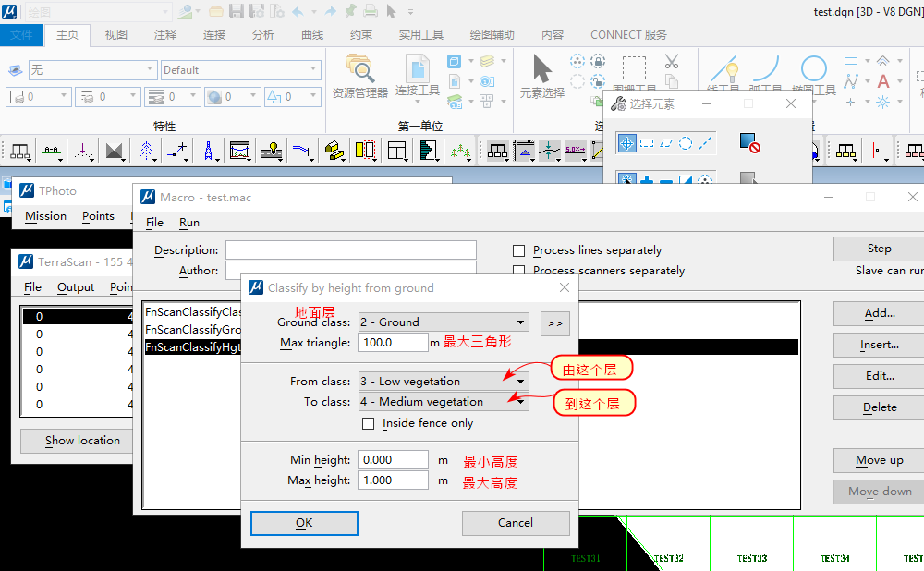Open the 连接工具 attach tools

click(418, 77)
